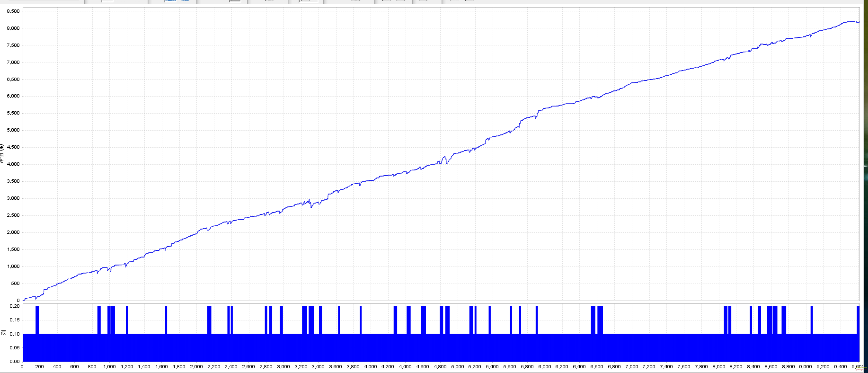Screen dimensions: 868x373
Task: Click the 9,000 x-axis label
Action: [x=806, y=366]
